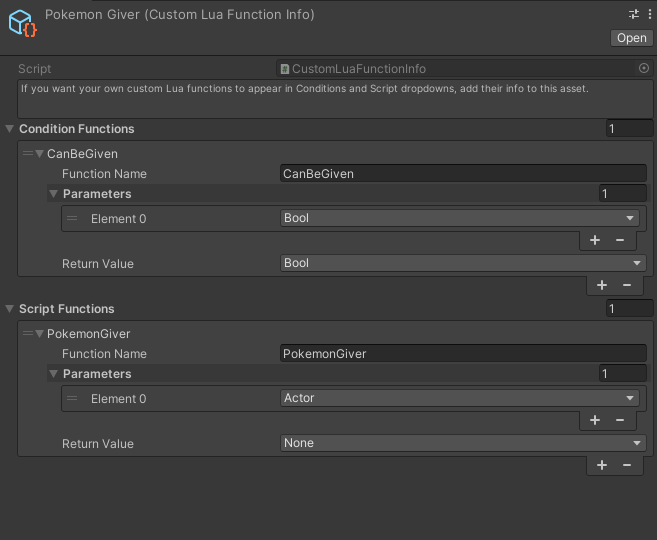Click the 'Condition Functions' header label
The image size is (657, 540).
[x=77, y=129]
